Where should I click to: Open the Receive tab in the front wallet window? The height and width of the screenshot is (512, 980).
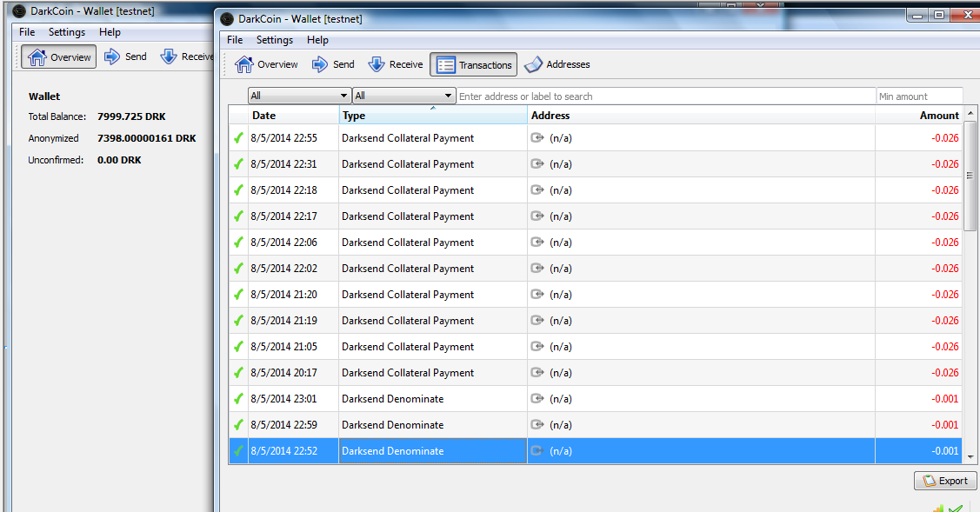pyautogui.click(x=396, y=64)
